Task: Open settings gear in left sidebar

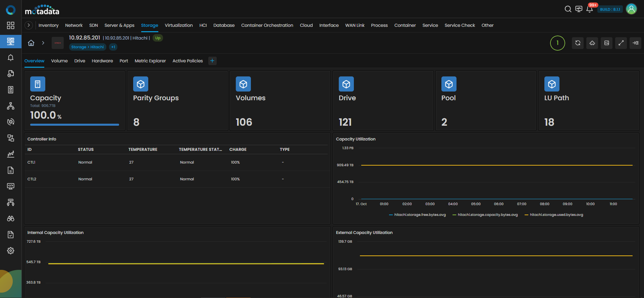Action: click(11, 251)
